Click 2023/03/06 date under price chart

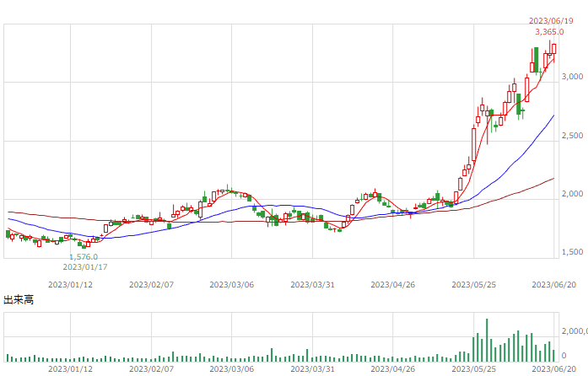click(x=232, y=285)
